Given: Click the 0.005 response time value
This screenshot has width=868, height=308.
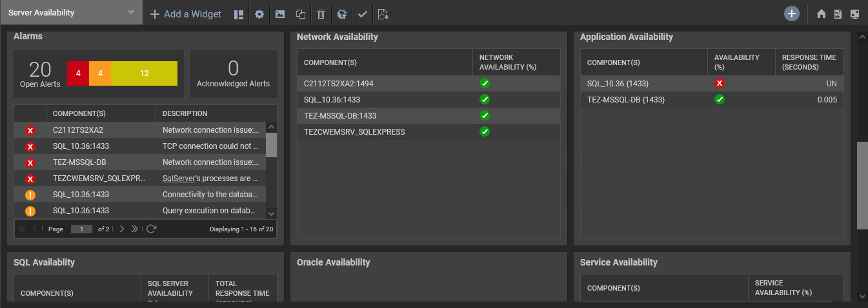Looking at the screenshot, I should tap(827, 99).
